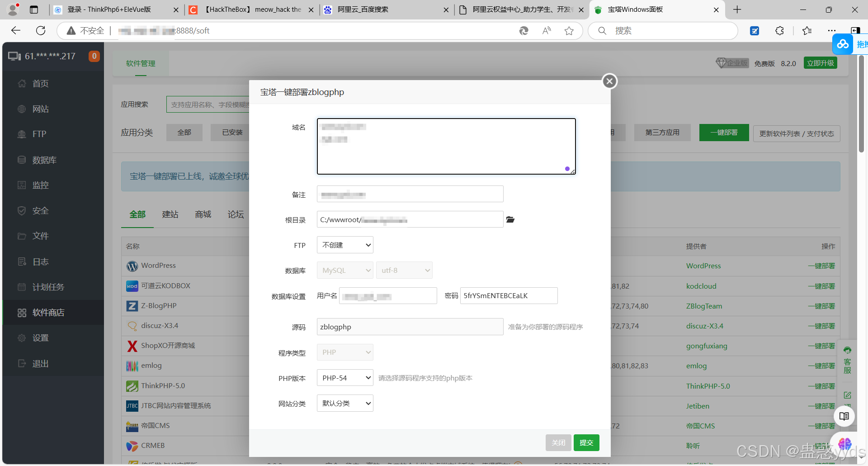
Task: Click the 全部 application filter button
Action: (184, 133)
